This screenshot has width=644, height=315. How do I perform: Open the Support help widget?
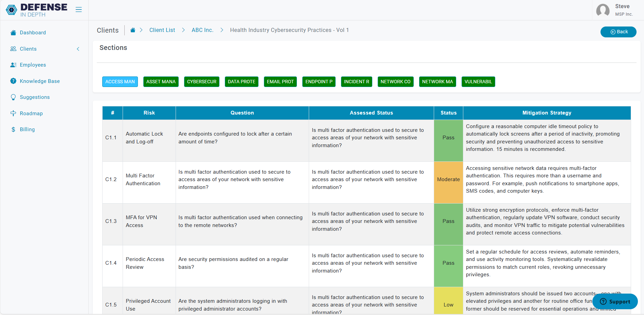point(615,301)
